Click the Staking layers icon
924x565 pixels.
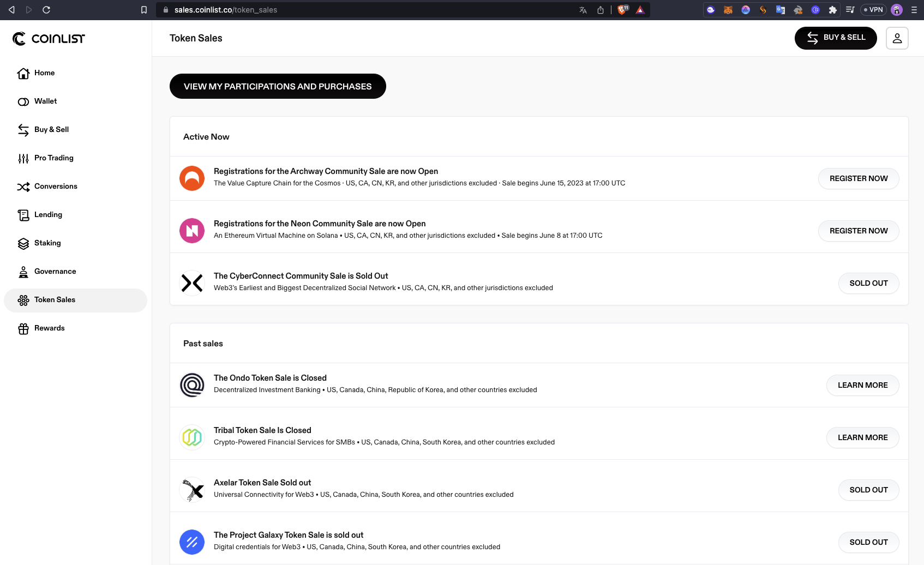pos(23,243)
